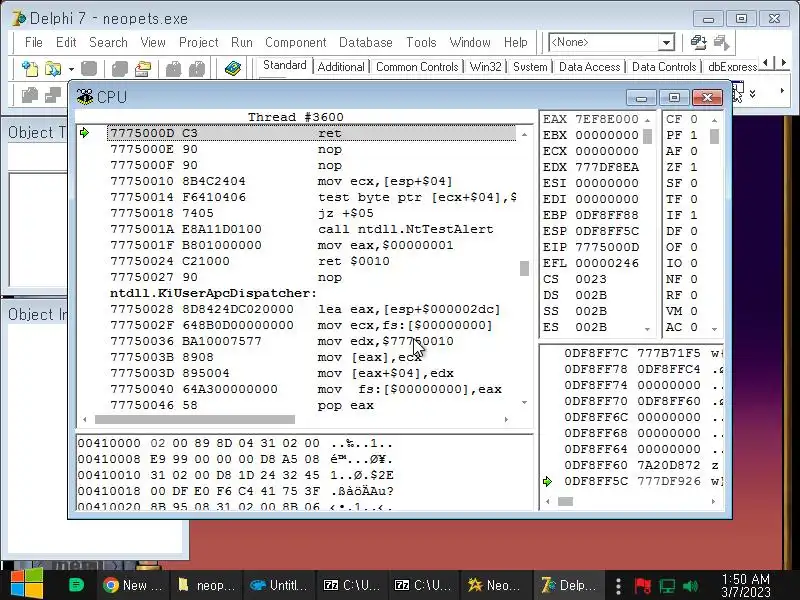Click the Open Project toolbar icon
Viewport: 800px width, 600px height.
pos(143,68)
